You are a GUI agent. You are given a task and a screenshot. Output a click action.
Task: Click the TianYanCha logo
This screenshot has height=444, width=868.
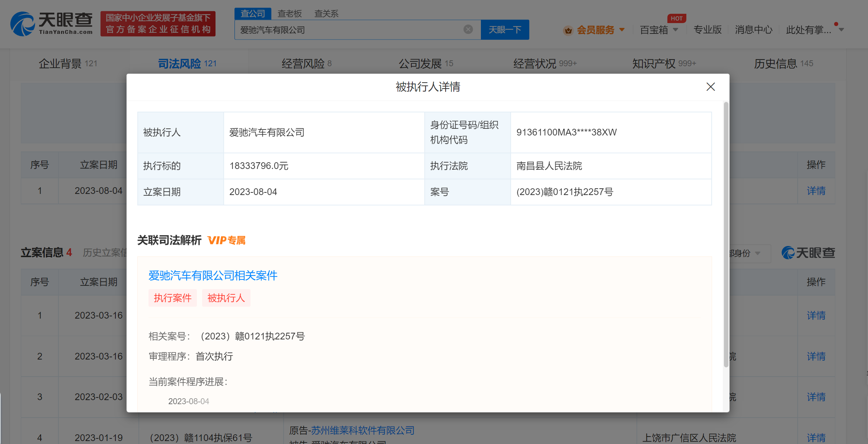point(51,24)
